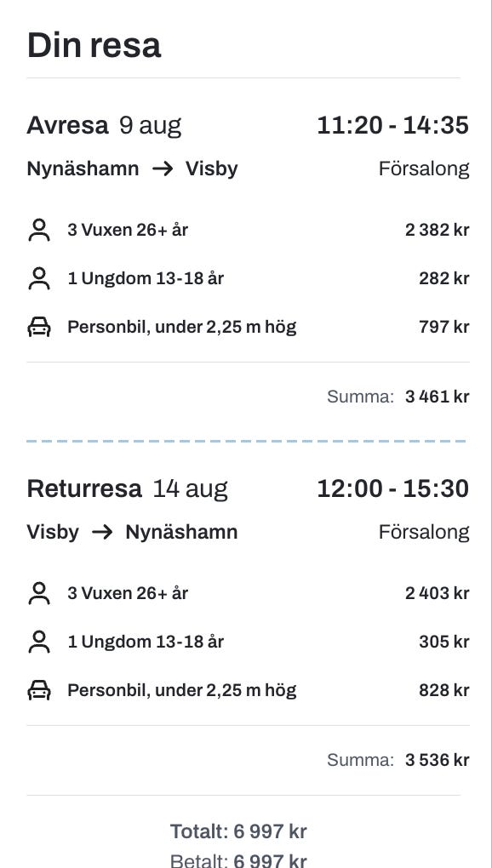Click the return Summa 3 536 kr
492x868 pixels.
point(398,759)
